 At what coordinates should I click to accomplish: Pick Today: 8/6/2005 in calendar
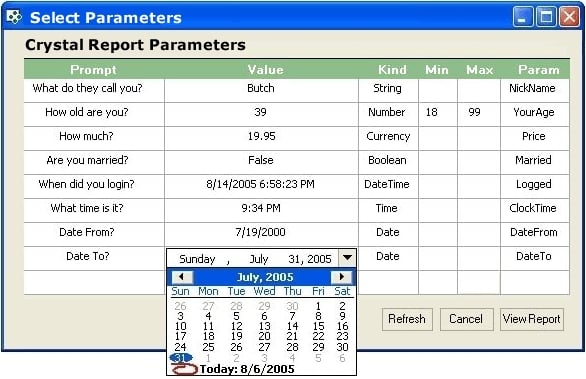pos(247,369)
